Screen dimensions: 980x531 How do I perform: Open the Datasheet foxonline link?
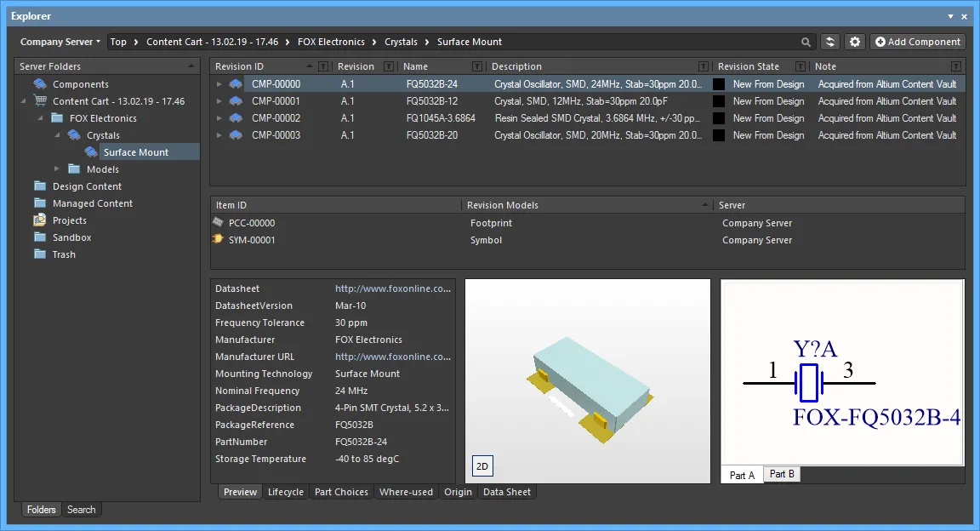click(x=393, y=288)
